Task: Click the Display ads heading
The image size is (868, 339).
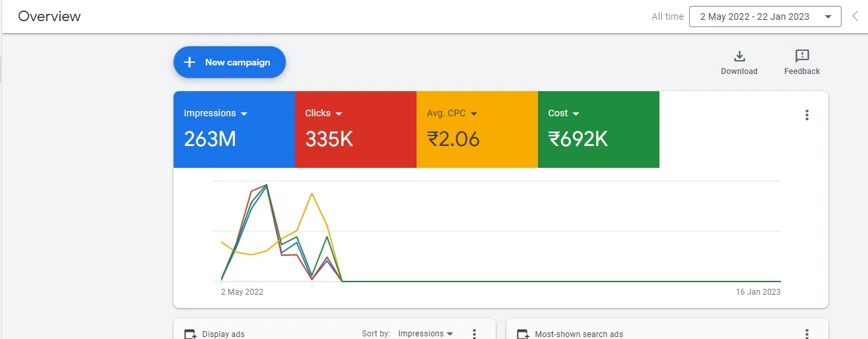Action: click(x=224, y=334)
